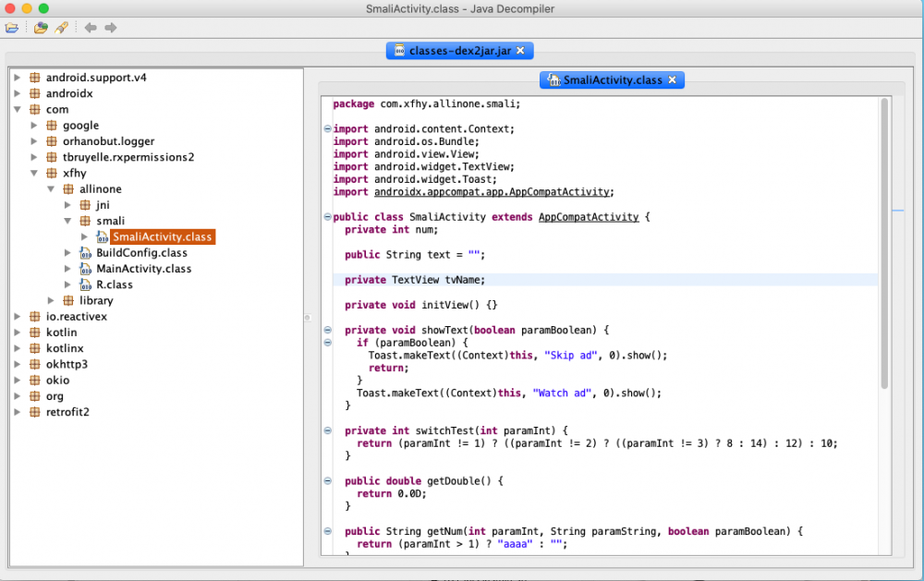
Task: Click the Back arrow in toolbar
Action: coord(91,28)
